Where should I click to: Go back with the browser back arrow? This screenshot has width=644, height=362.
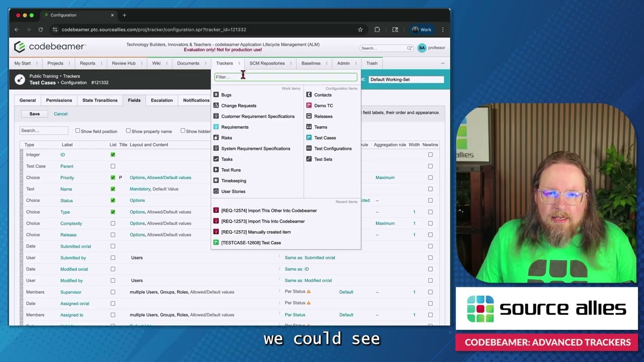click(17, 30)
